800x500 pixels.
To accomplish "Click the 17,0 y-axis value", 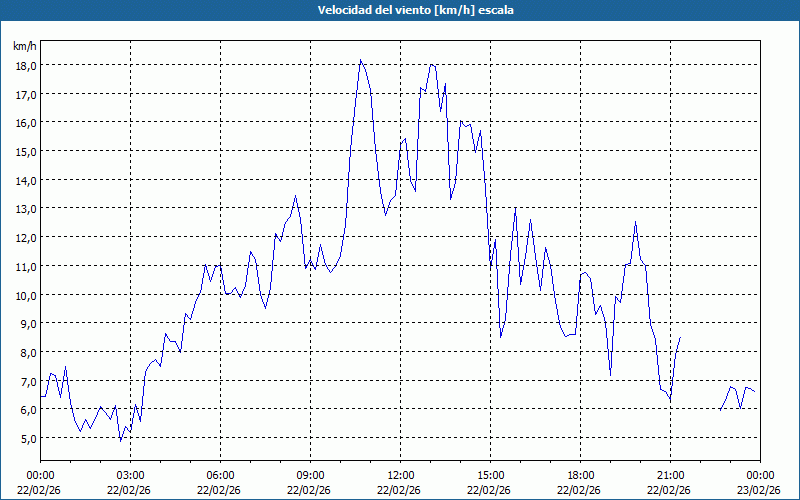I will tap(26, 94).
